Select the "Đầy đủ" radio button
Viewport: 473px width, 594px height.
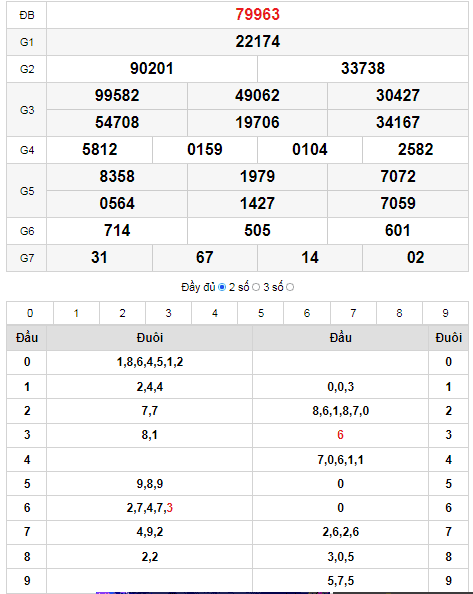[x=222, y=288]
